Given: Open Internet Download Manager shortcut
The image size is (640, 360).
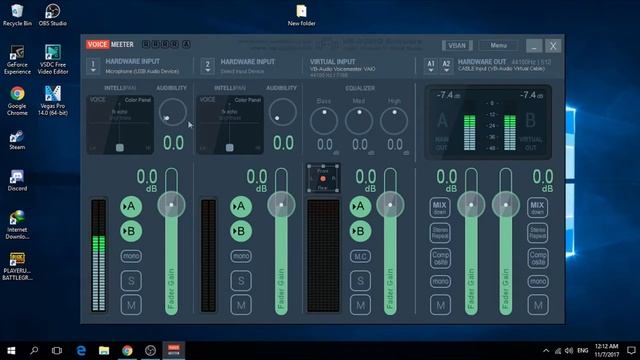Looking at the screenshot, I should click(x=17, y=224).
